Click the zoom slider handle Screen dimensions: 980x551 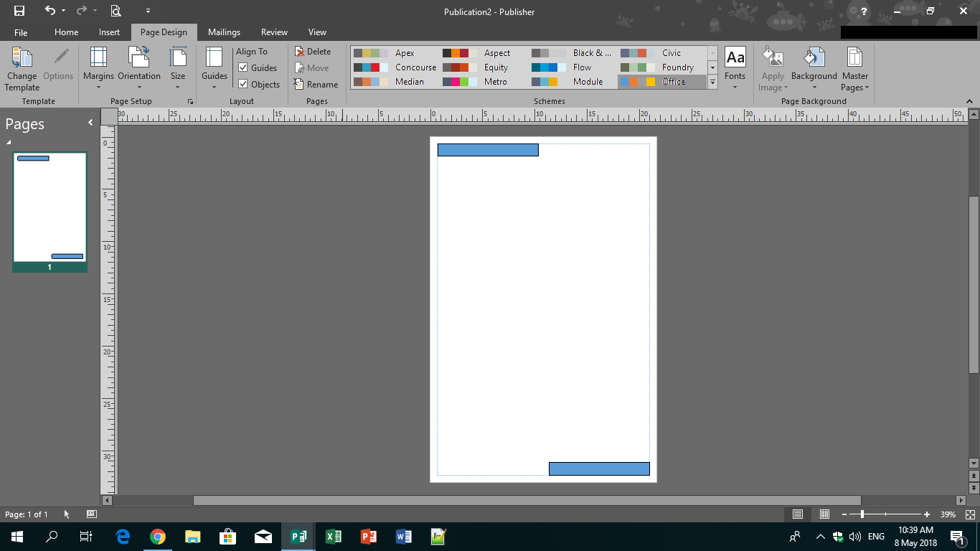862,514
